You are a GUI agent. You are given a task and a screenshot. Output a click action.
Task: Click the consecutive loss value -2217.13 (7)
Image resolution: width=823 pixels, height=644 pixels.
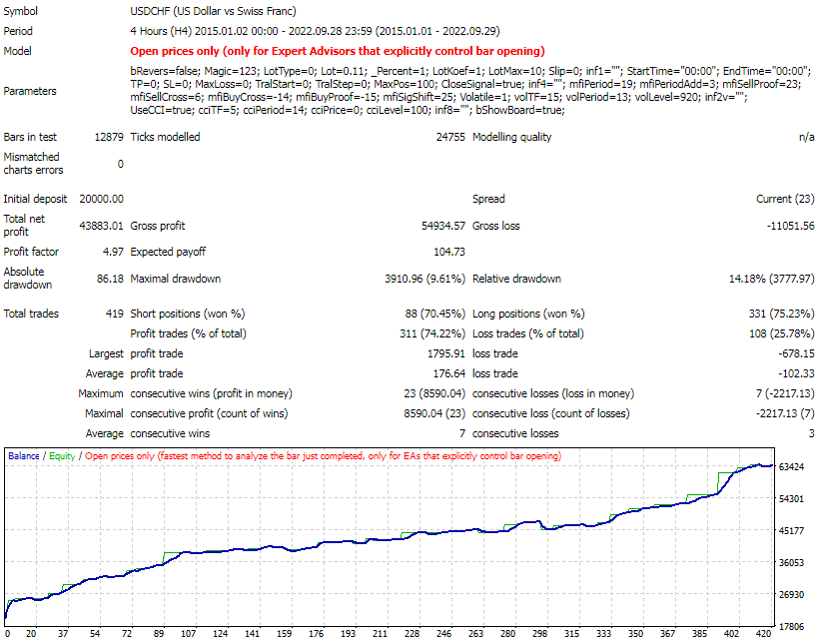(x=785, y=413)
